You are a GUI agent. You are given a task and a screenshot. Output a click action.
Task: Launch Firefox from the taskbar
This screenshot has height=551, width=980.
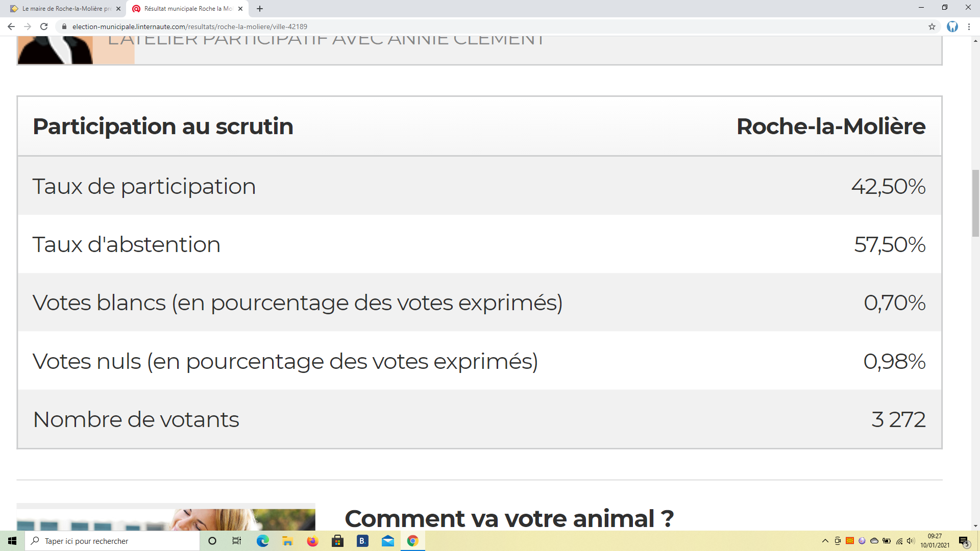click(312, 541)
